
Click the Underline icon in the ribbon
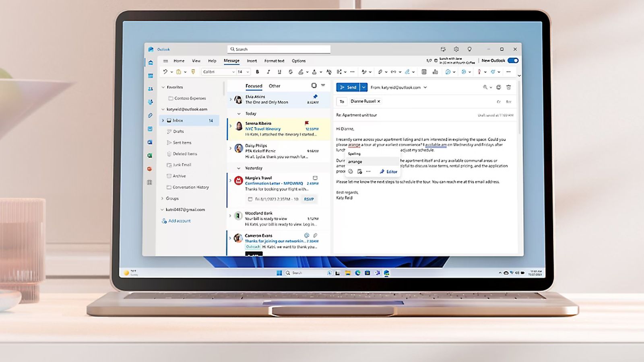coord(279,72)
